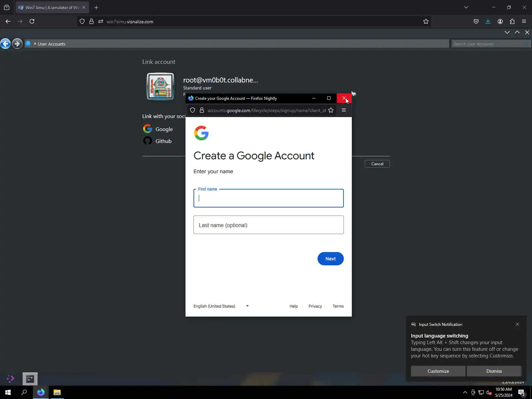
Task: Open the Firefox account menu
Action: (x=500, y=21)
